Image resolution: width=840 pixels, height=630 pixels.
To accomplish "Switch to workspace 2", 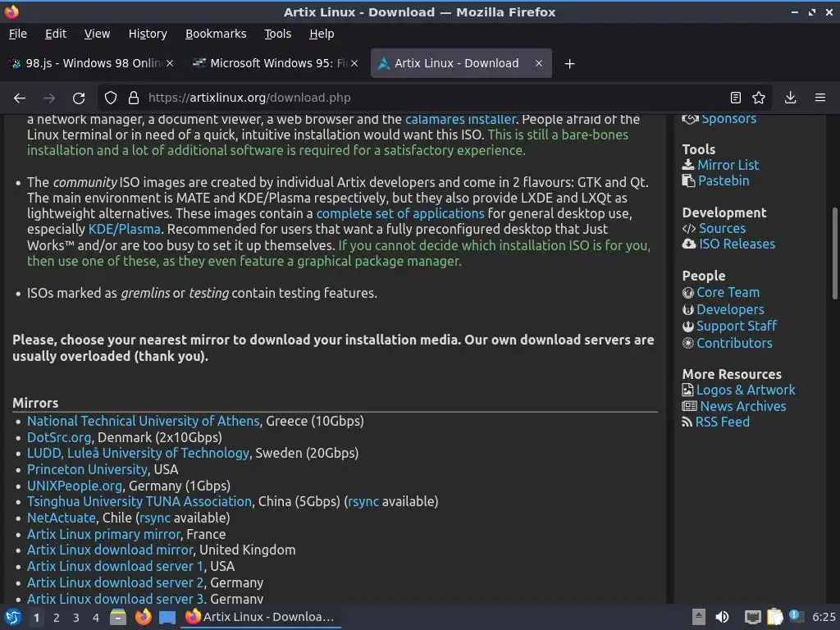I will (x=57, y=618).
